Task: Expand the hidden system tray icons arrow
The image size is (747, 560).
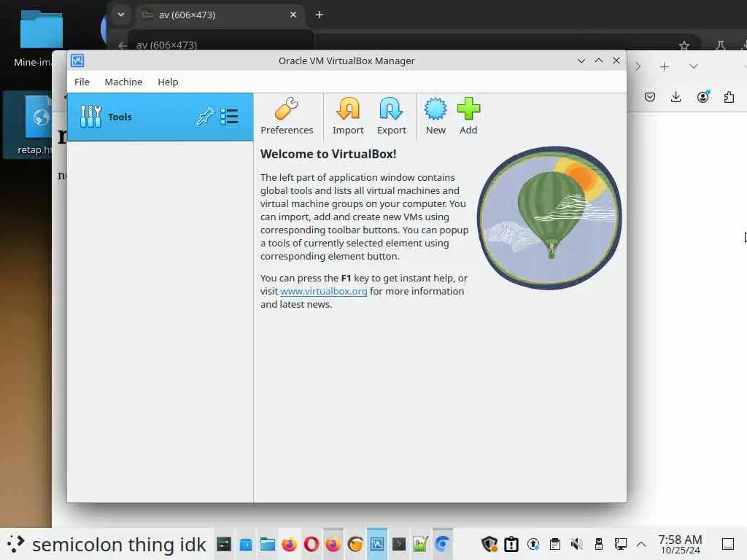Action: 641,544
